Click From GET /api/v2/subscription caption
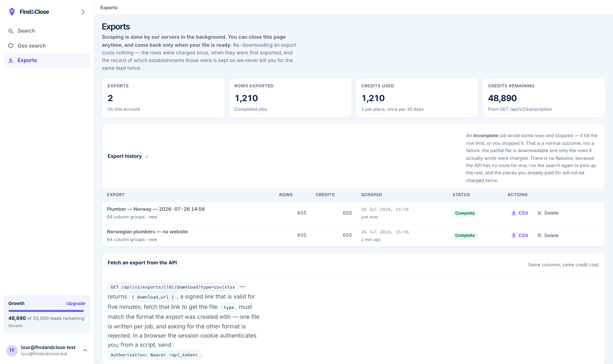613x364 pixels. click(520, 109)
